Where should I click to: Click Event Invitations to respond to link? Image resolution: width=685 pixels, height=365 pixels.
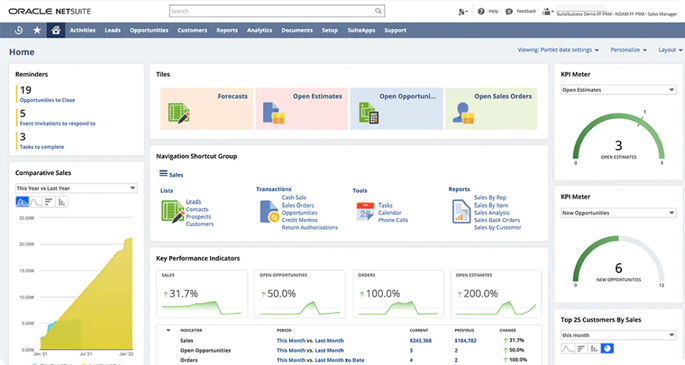point(58,124)
